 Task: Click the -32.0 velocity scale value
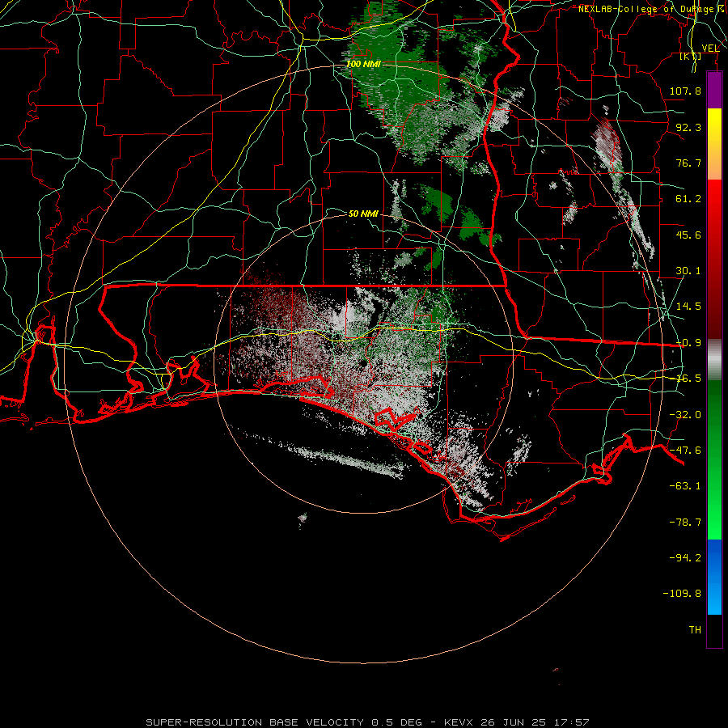point(685,415)
